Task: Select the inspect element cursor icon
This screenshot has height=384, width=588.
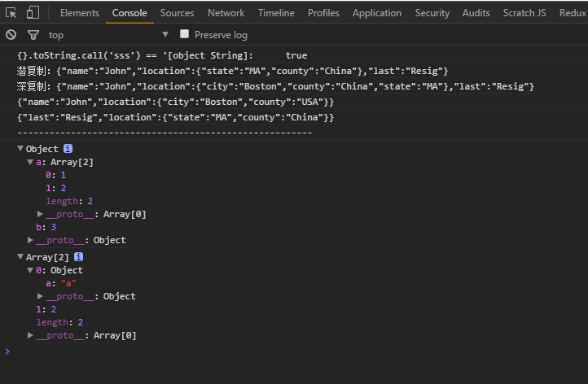Action: pos(11,12)
